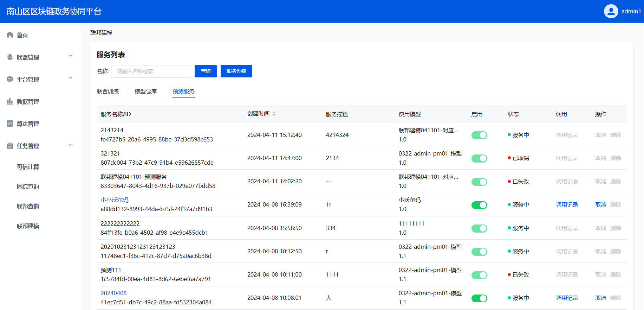644x310 pixels.
Task: Click timestamp 2024-04-11 15:12:40
Action: (274, 135)
